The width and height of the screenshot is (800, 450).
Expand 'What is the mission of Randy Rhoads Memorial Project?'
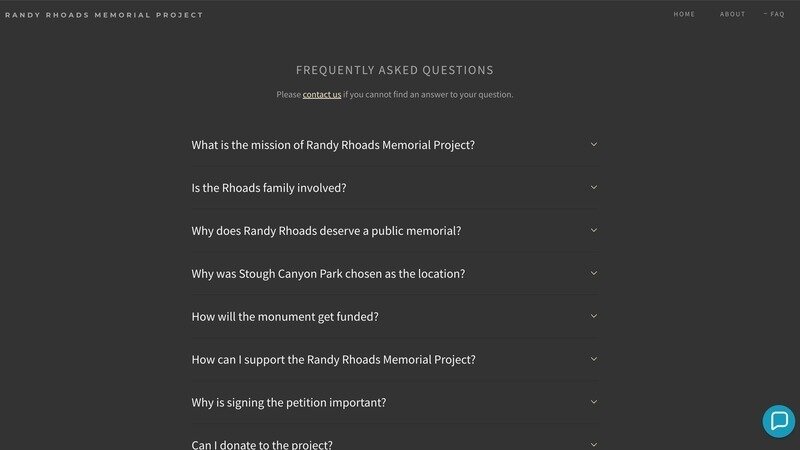(x=395, y=145)
